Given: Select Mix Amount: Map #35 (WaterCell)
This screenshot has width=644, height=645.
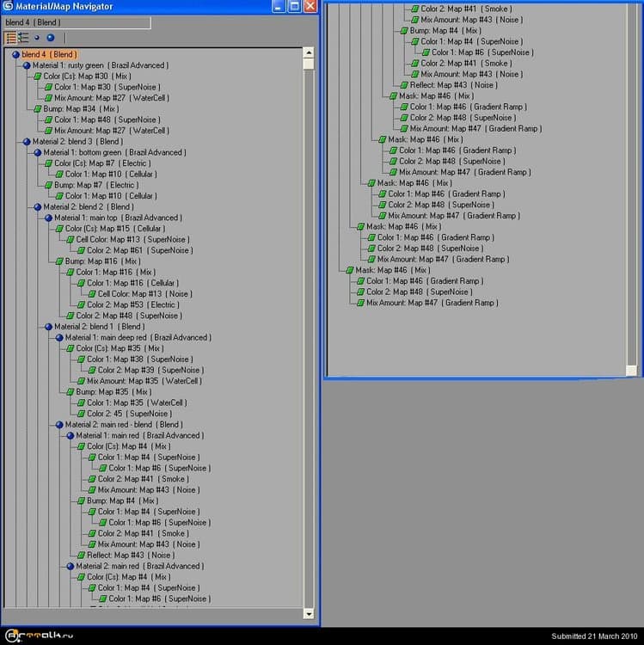Looking at the screenshot, I should (144, 381).
